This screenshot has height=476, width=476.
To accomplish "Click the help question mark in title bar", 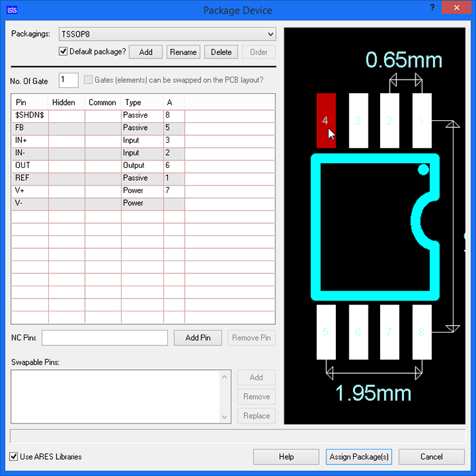I will pyautogui.click(x=432, y=7).
